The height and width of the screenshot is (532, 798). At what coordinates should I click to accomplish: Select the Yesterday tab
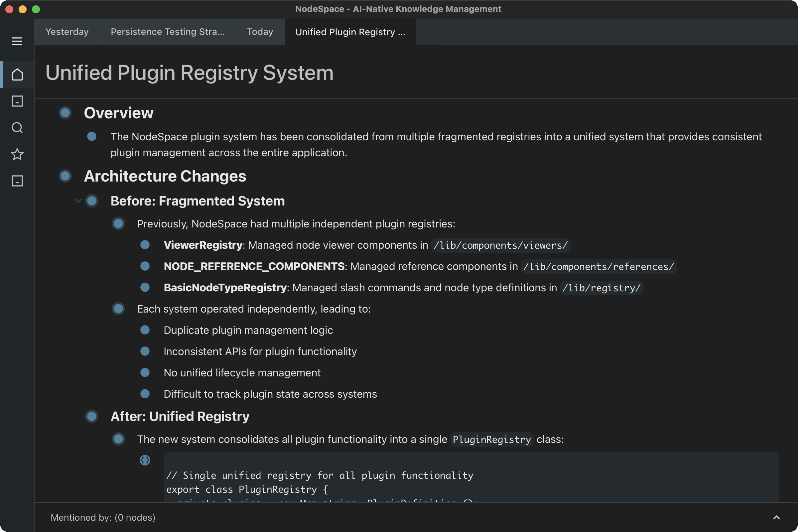click(x=67, y=32)
